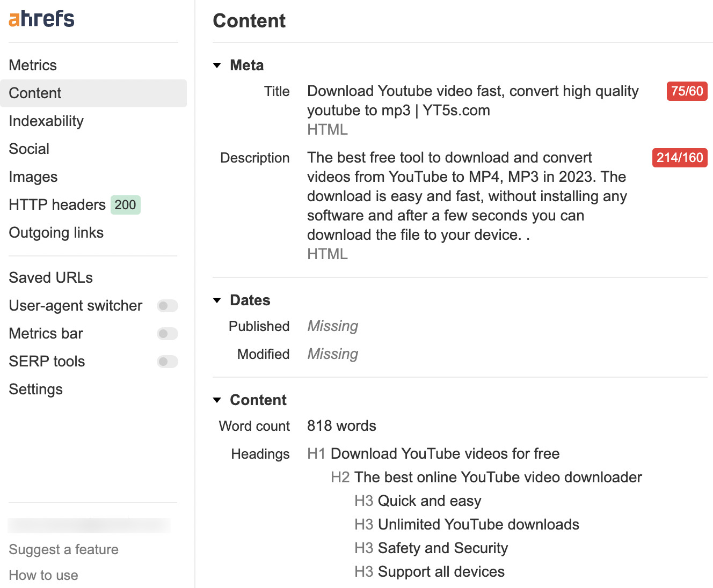Click the 75/60 title length badge
Screen dimensions: 713x588
pyautogui.click(x=687, y=91)
